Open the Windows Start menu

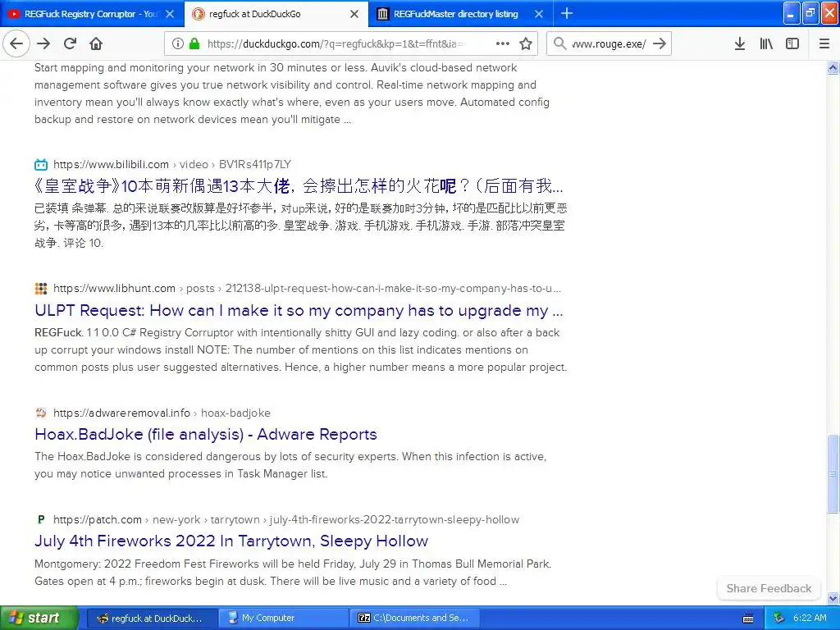coord(39,618)
